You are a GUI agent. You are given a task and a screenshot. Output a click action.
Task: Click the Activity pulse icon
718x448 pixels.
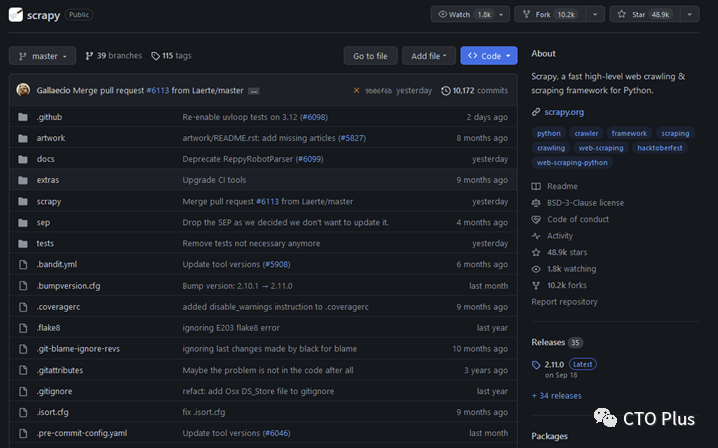[536, 236]
